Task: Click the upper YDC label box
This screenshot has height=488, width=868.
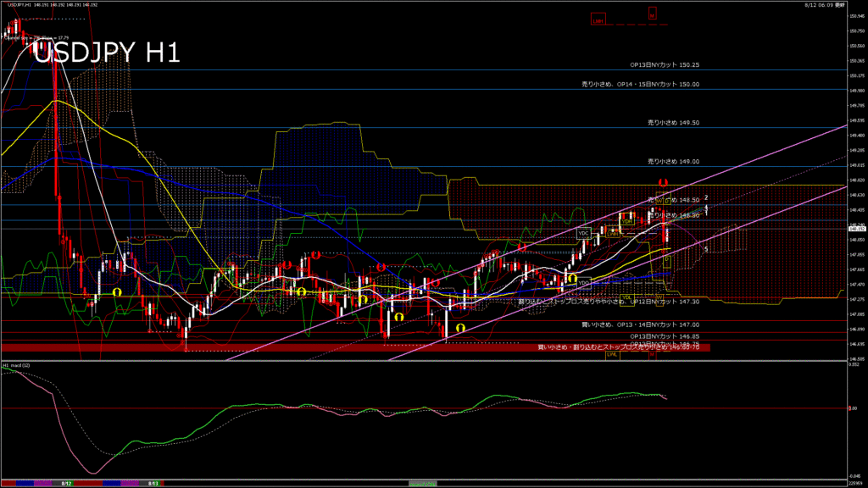Action: 583,232
